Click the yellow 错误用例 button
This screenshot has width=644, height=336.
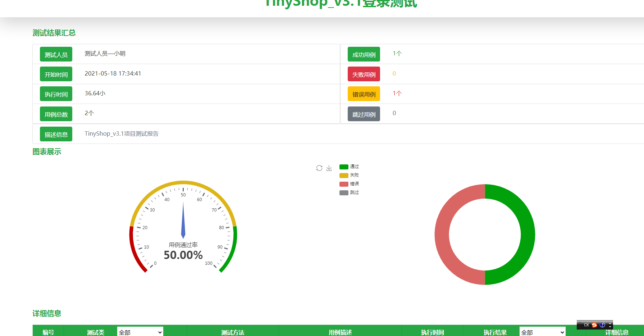click(364, 94)
